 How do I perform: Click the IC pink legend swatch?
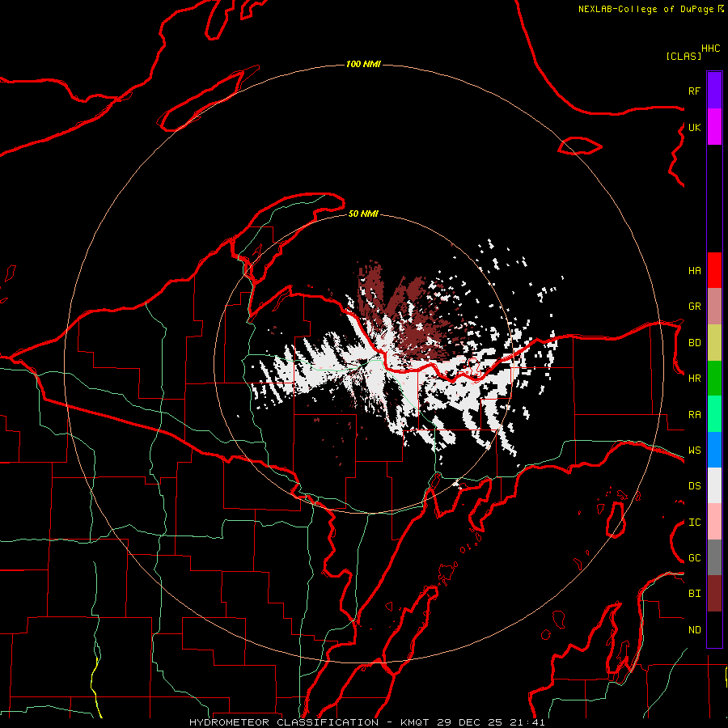click(714, 522)
